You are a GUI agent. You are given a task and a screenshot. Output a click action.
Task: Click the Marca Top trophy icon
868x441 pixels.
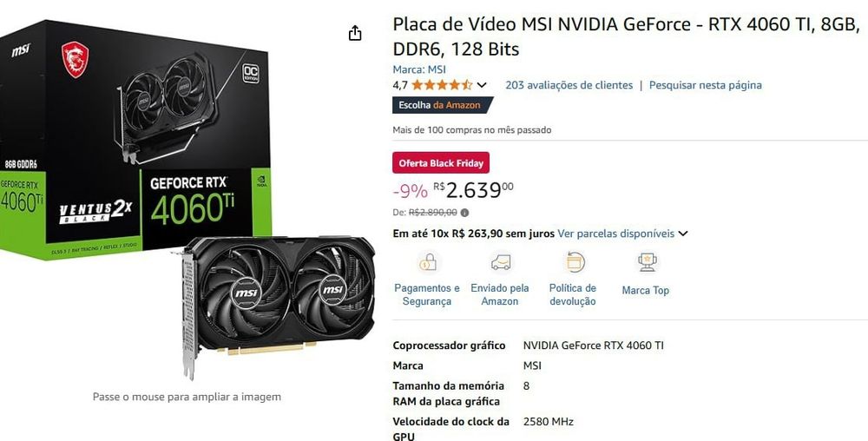647,261
